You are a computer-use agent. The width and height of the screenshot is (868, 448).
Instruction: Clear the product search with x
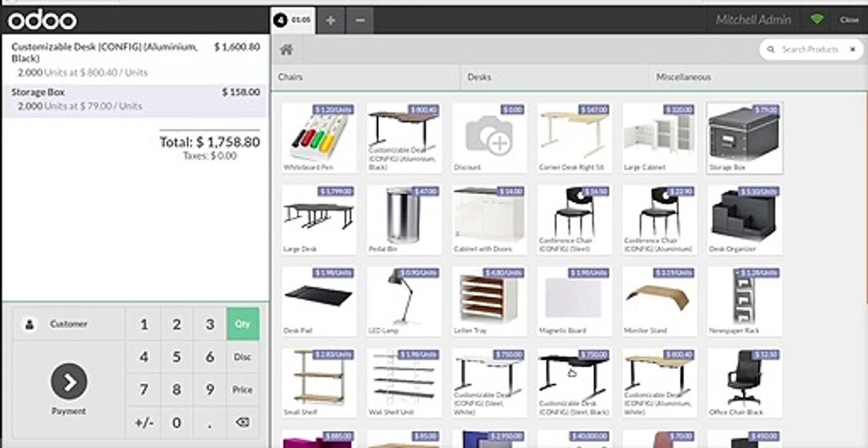tap(852, 49)
